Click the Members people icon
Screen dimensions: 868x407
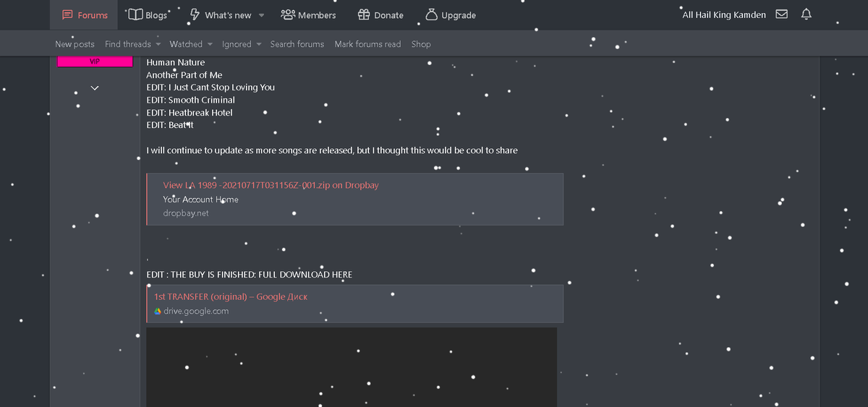click(288, 14)
